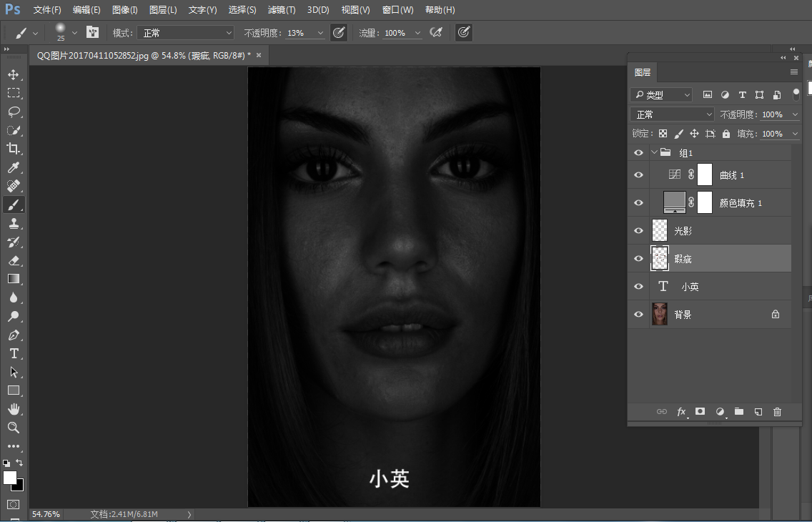Select the Zoom tool
The height and width of the screenshot is (522, 812).
pyautogui.click(x=13, y=428)
